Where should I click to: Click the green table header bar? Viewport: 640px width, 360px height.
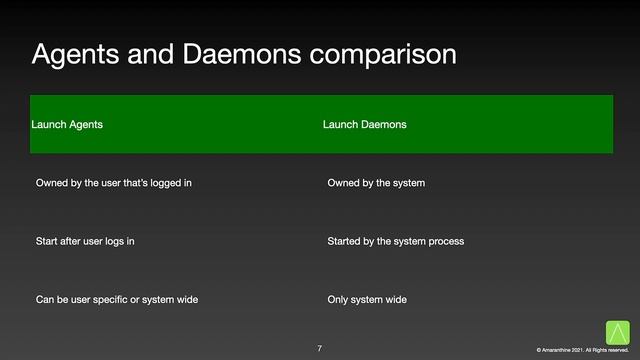pyautogui.click(x=321, y=124)
